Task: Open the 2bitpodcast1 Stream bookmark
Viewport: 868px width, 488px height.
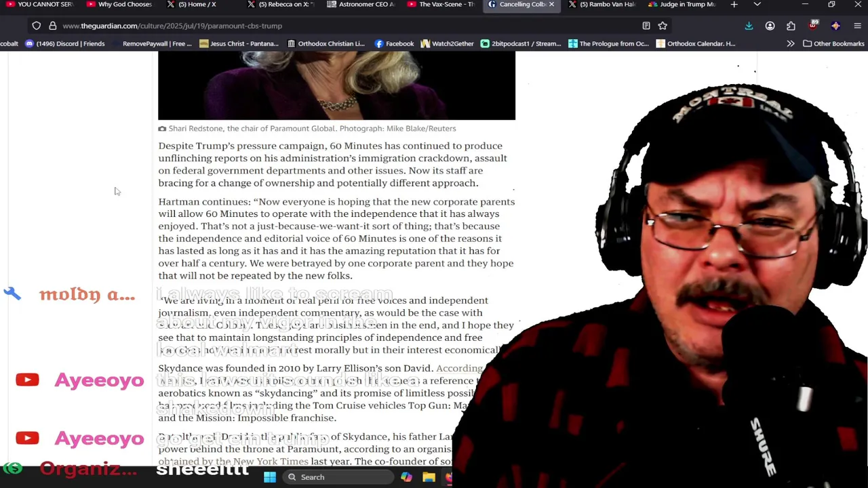Action: click(x=520, y=43)
